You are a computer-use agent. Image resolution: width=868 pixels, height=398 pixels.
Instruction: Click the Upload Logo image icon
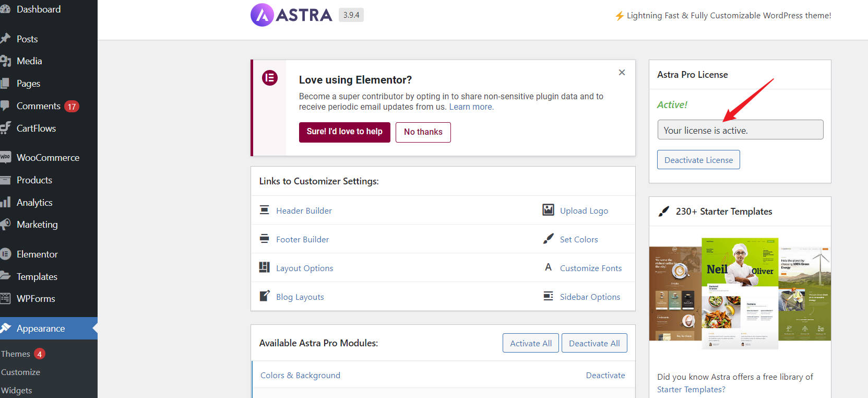[x=548, y=210]
